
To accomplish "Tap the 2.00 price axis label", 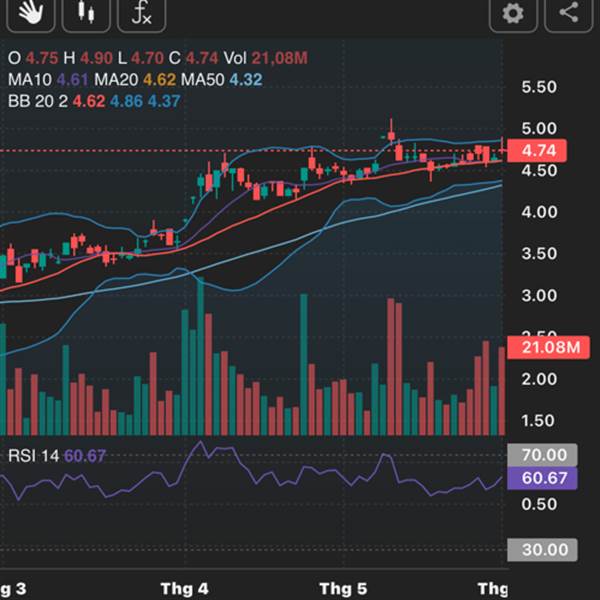I will pos(539,379).
